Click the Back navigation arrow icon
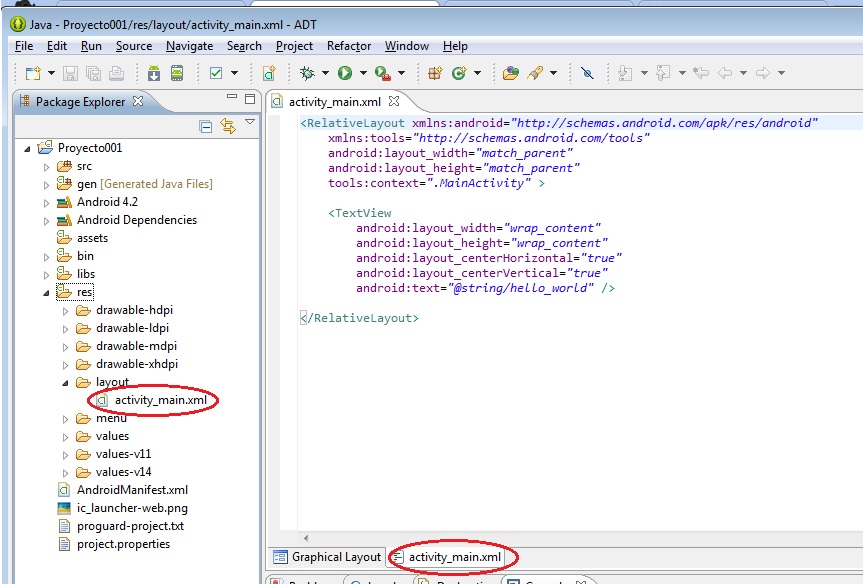The image size is (863, 584). [x=725, y=73]
